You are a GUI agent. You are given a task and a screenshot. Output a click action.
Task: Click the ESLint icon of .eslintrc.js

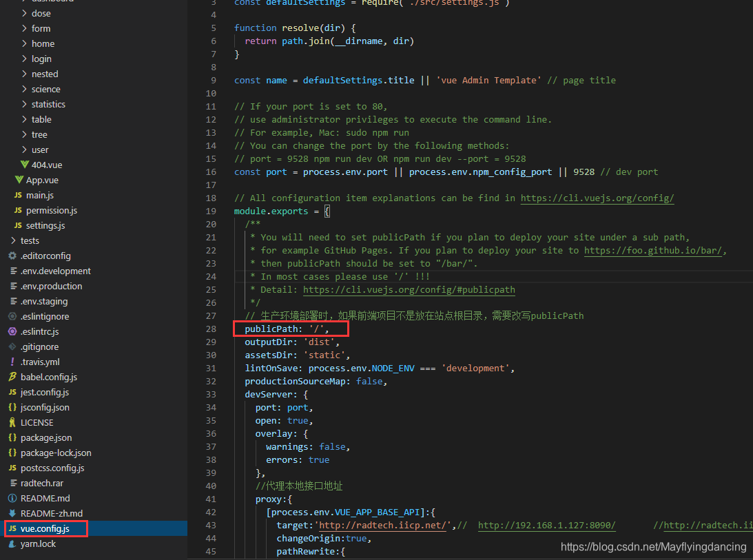tap(12, 331)
